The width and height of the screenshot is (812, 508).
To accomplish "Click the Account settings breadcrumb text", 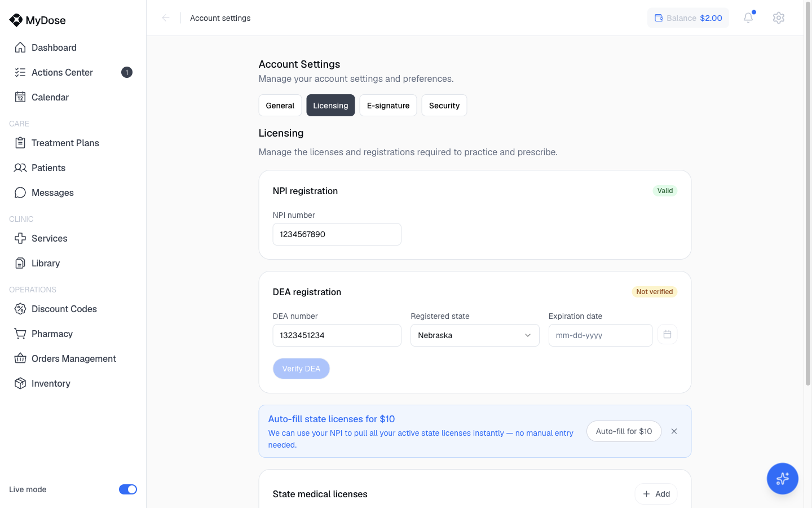I will click(x=220, y=18).
